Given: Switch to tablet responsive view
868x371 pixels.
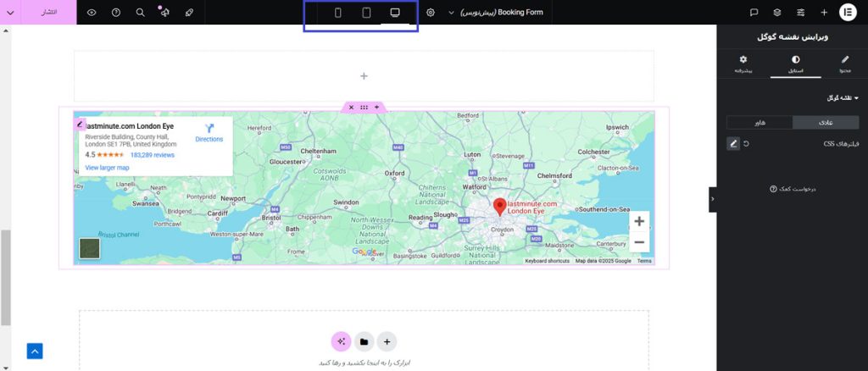Looking at the screenshot, I should tap(366, 13).
